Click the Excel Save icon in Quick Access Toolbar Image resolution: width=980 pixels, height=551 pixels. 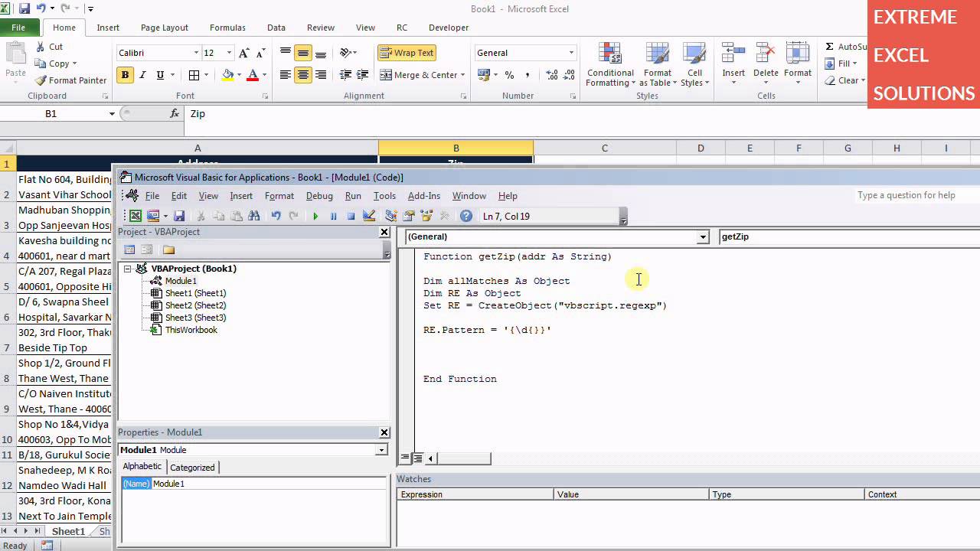(x=24, y=8)
